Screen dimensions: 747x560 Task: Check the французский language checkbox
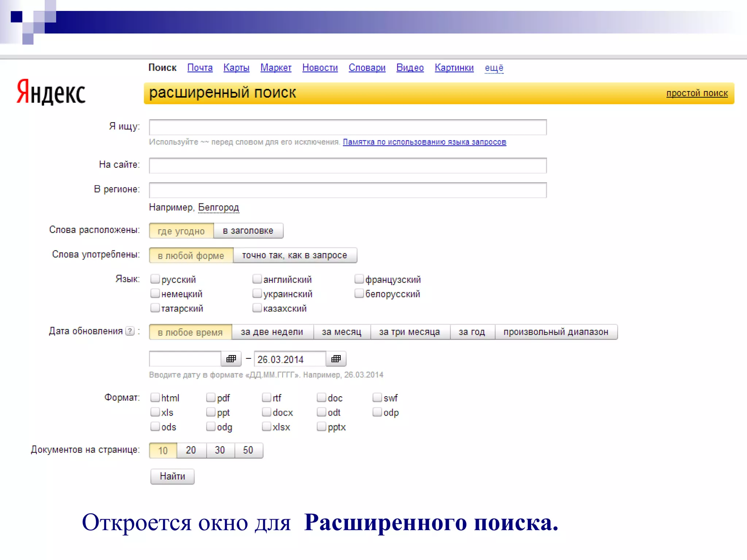click(359, 279)
